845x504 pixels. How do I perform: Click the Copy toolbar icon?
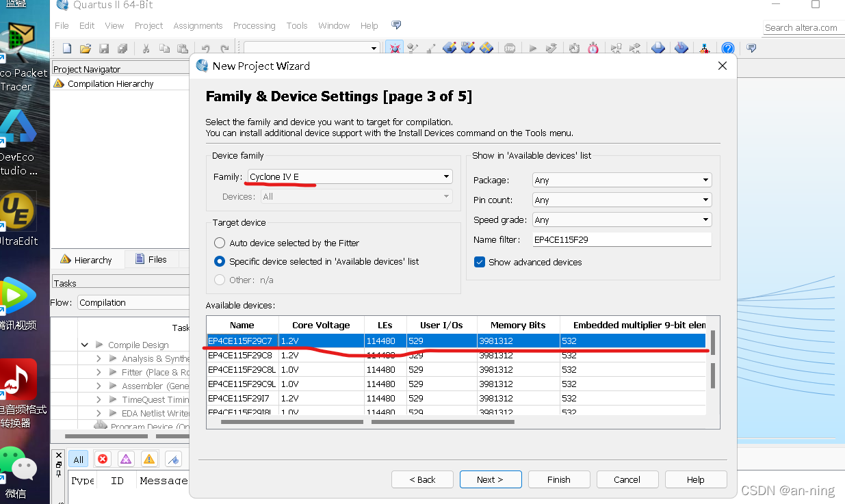(164, 49)
